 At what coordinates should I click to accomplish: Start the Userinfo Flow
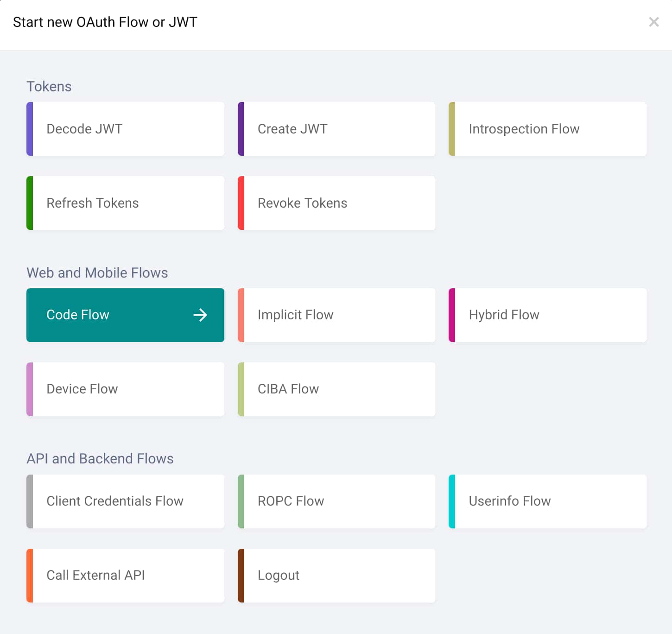click(x=547, y=501)
